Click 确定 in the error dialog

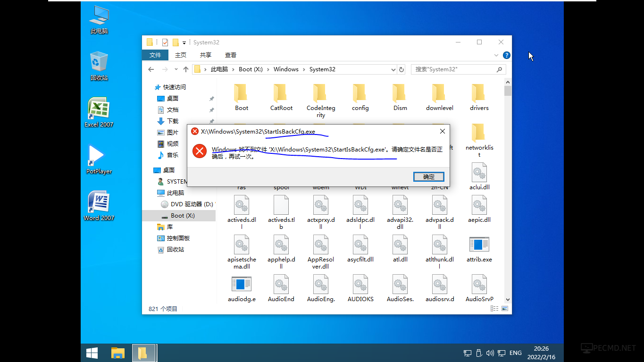[429, 177]
